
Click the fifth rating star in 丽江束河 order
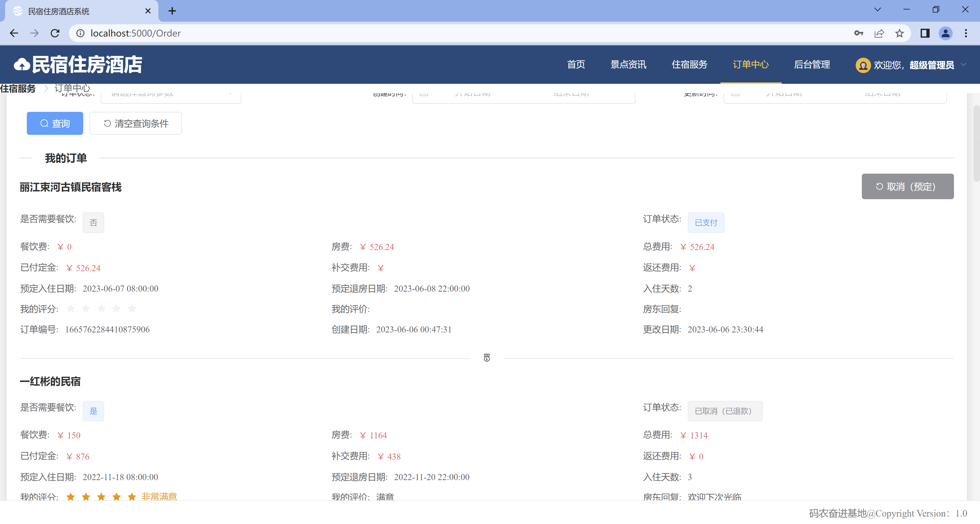point(132,308)
